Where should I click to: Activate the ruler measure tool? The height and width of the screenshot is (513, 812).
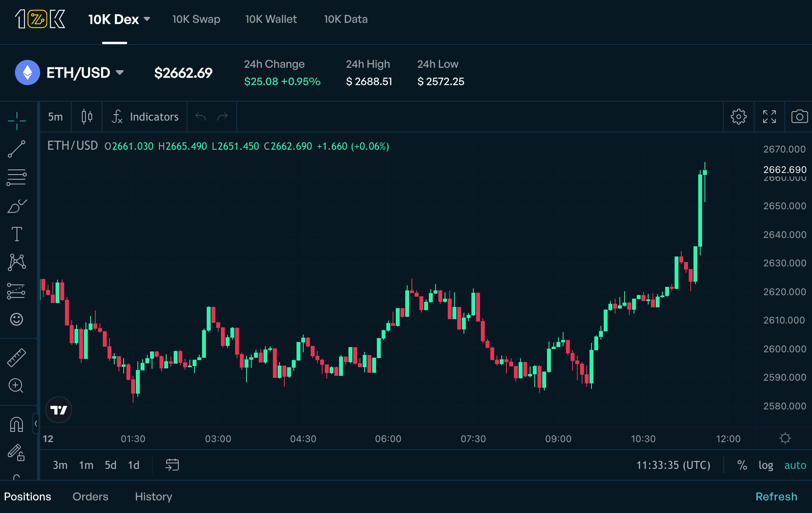pyautogui.click(x=17, y=357)
